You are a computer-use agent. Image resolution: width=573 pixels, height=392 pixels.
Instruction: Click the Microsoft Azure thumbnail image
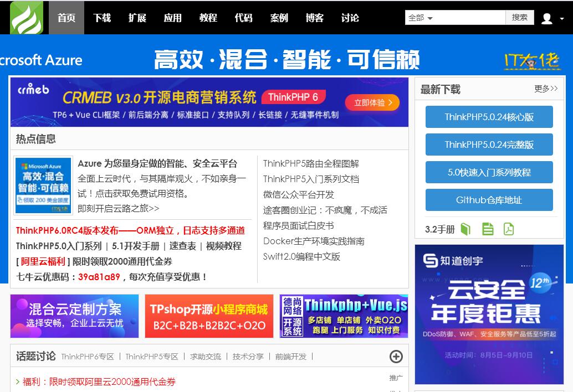click(43, 185)
